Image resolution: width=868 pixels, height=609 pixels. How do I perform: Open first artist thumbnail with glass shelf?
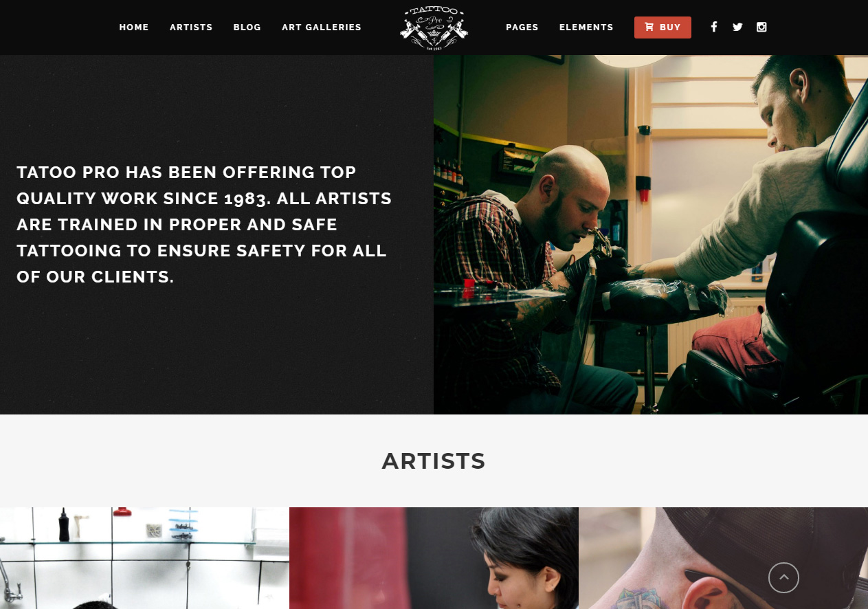(x=144, y=558)
